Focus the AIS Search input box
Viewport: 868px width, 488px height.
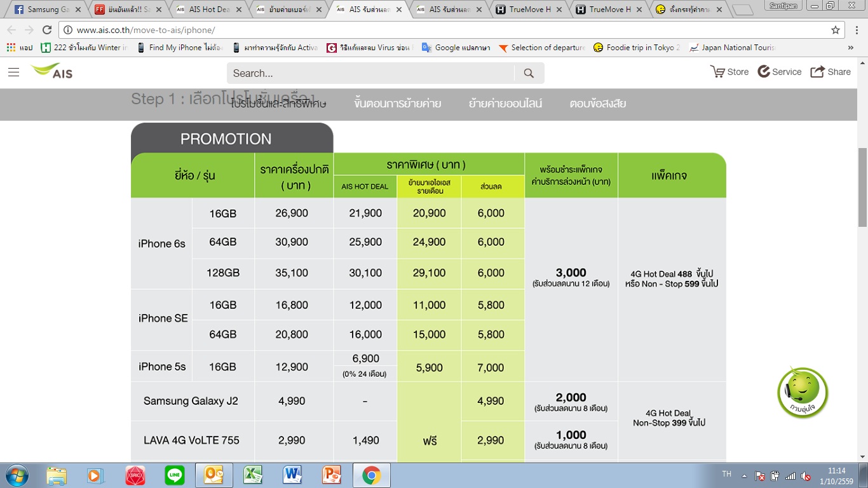click(x=370, y=73)
